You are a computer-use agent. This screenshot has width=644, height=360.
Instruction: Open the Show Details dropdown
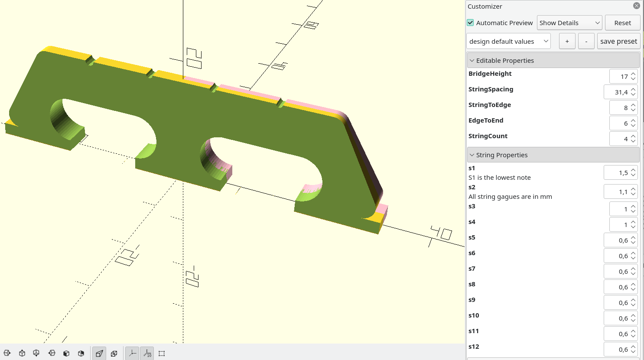click(569, 23)
